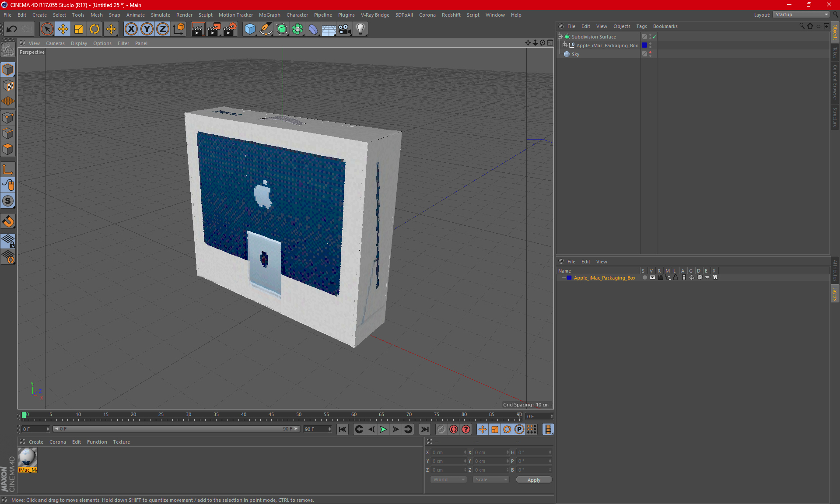Click frame 45 on the timeline

(x=271, y=415)
